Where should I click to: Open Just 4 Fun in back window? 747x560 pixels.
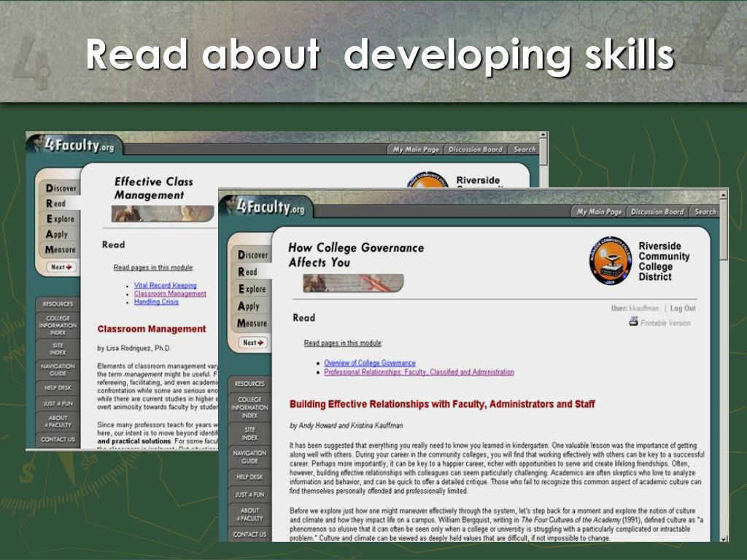click(58, 404)
